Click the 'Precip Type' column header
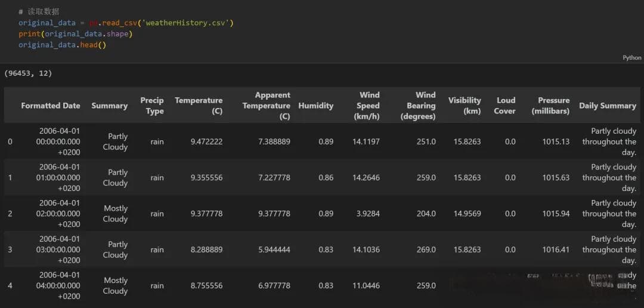This screenshot has height=308, width=644. [x=152, y=106]
